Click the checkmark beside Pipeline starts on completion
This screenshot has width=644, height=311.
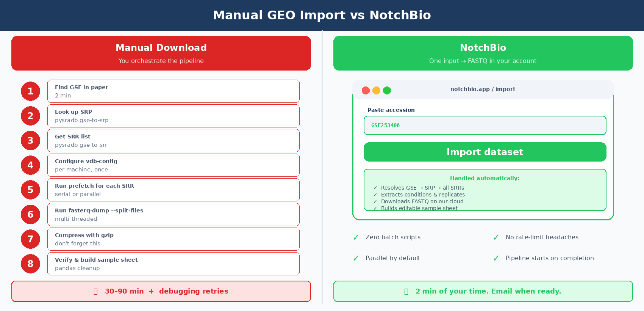[x=496, y=258]
